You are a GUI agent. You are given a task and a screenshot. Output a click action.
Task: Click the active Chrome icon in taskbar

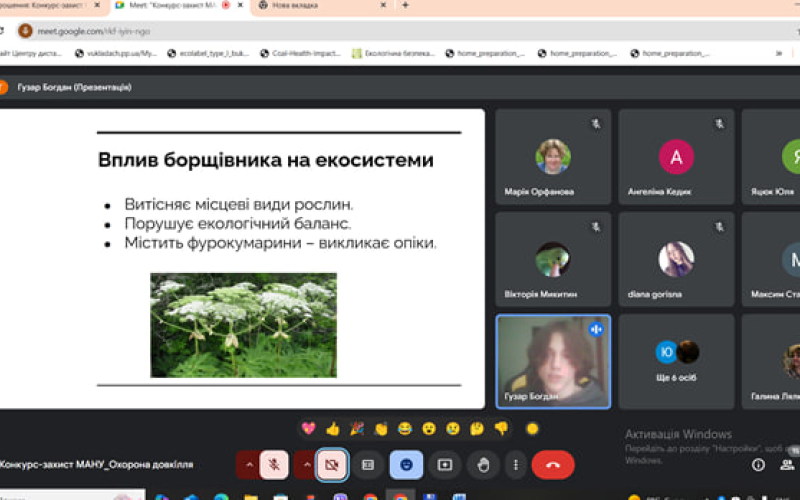[401, 496]
